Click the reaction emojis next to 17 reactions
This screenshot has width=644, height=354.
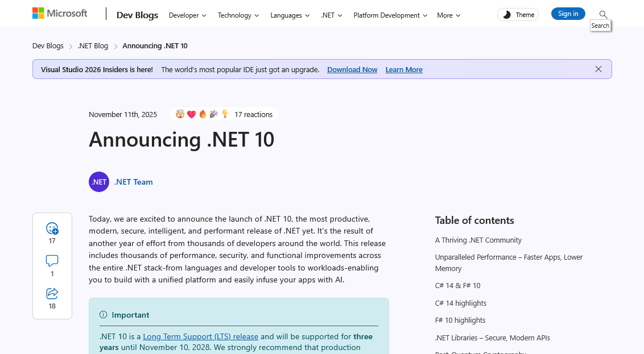(x=202, y=114)
